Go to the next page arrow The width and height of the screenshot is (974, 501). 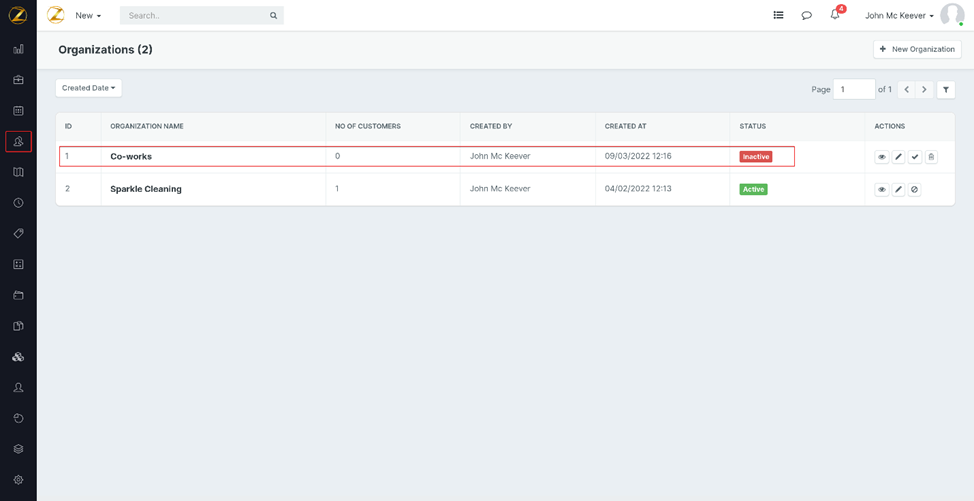tap(924, 89)
